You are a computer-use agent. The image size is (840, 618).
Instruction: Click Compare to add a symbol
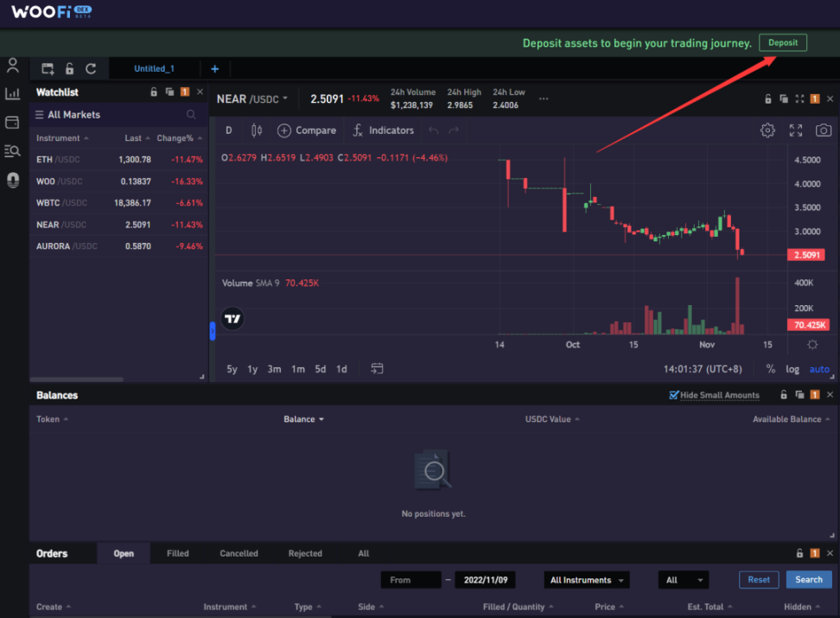pyautogui.click(x=307, y=131)
